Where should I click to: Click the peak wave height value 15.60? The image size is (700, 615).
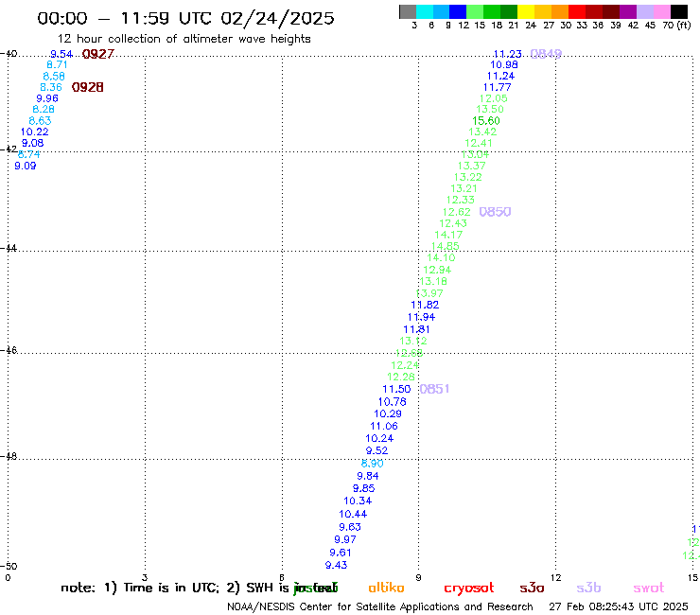486,120
